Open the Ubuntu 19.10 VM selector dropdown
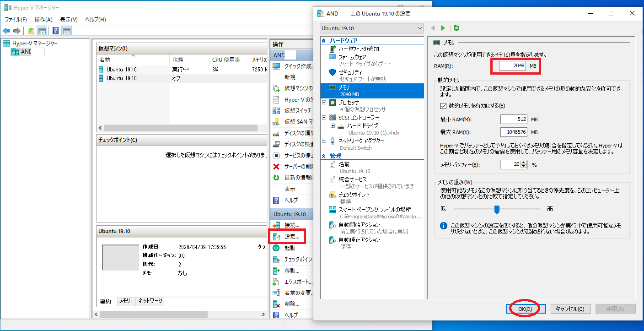This screenshot has height=331, width=644. click(372, 28)
